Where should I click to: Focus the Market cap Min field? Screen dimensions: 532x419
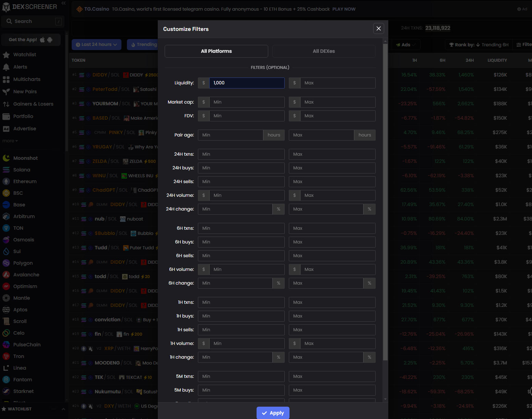(x=247, y=102)
